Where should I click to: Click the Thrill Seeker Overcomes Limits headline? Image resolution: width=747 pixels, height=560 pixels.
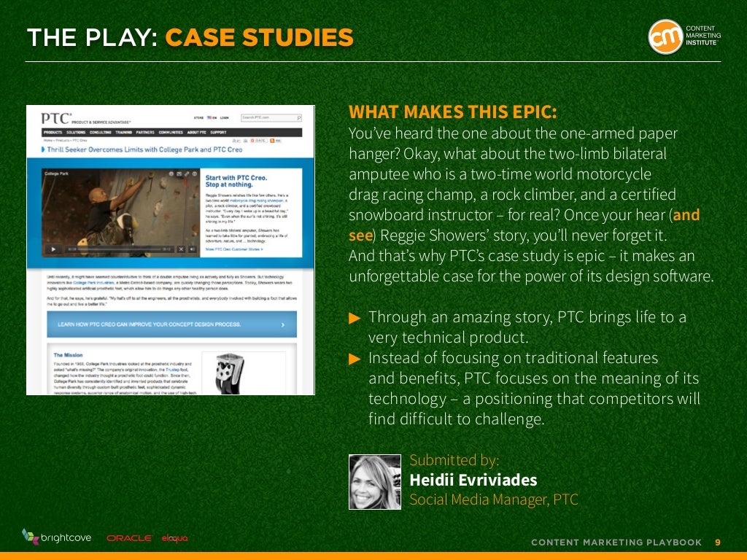pos(144,149)
